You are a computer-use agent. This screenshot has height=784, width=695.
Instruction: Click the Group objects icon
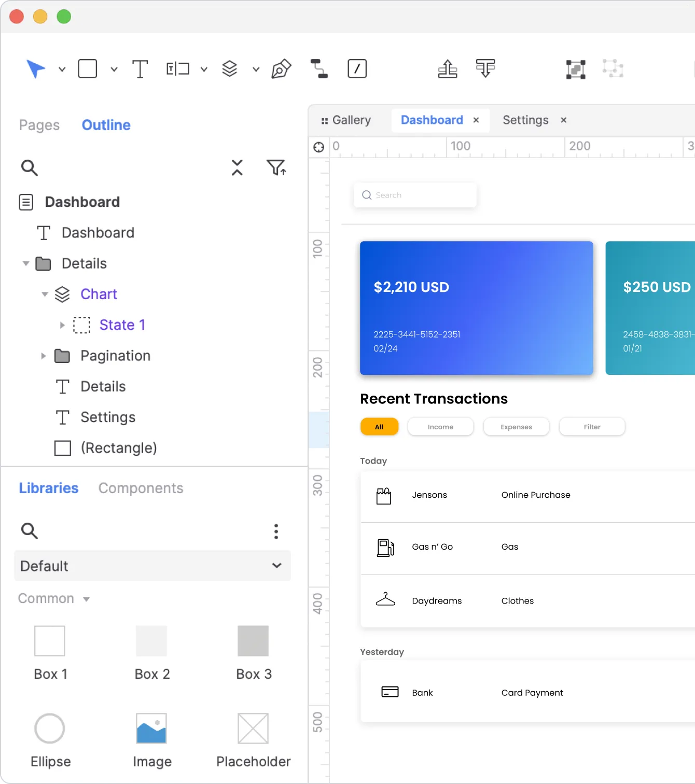(575, 69)
